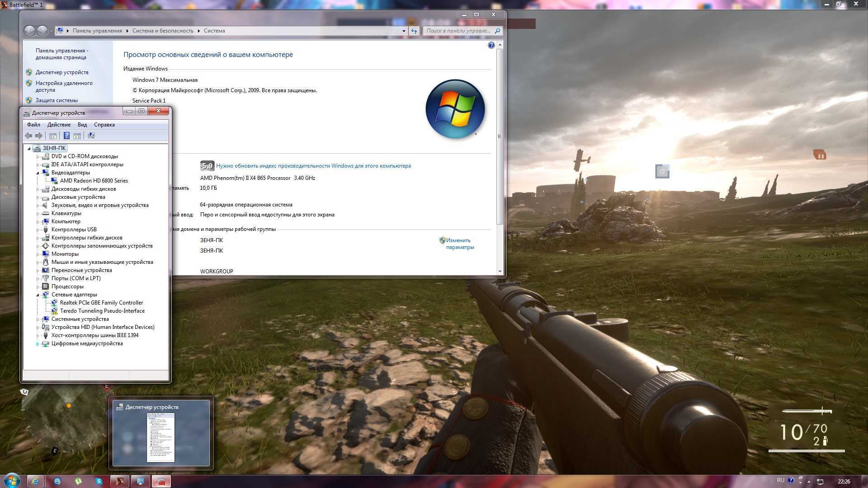Expand DVD и CD-ROM дисководы node
Image resolution: width=868 pixels, height=488 pixels.
tap(38, 156)
